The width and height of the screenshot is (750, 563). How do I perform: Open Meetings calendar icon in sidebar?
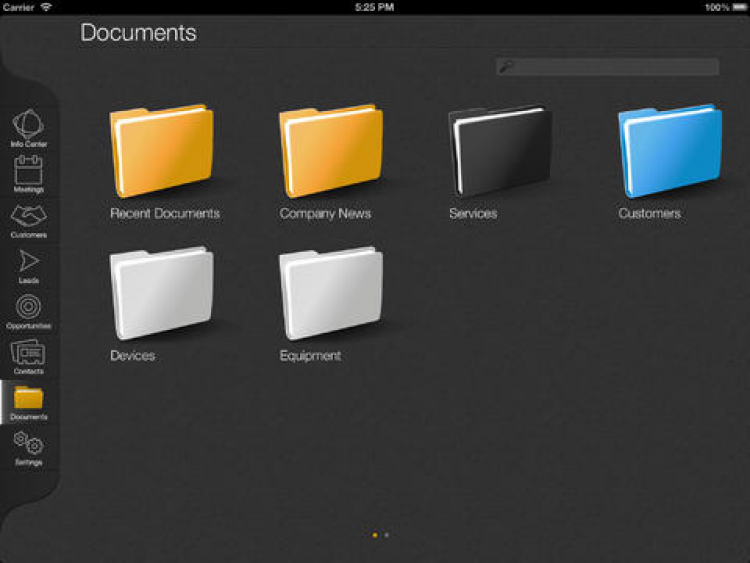click(x=28, y=170)
